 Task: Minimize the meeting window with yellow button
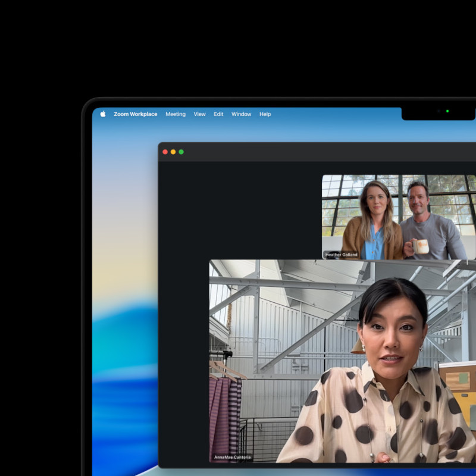coord(173,152)
